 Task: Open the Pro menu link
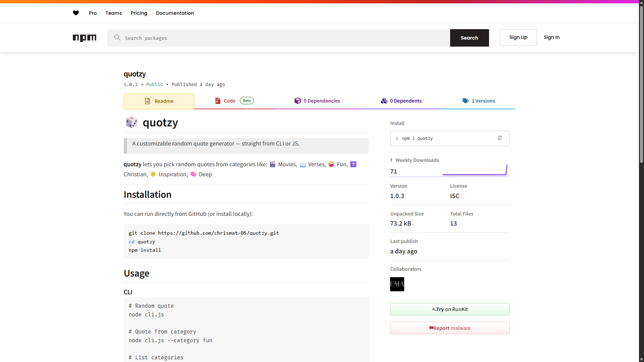pyautogui.click(x=93, y=13)
